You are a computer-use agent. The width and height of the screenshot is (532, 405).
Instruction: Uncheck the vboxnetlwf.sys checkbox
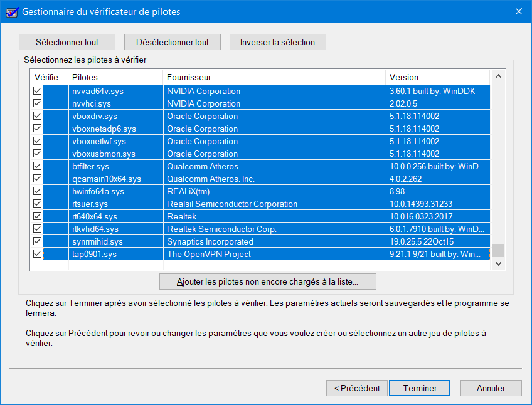coord(37,141)
